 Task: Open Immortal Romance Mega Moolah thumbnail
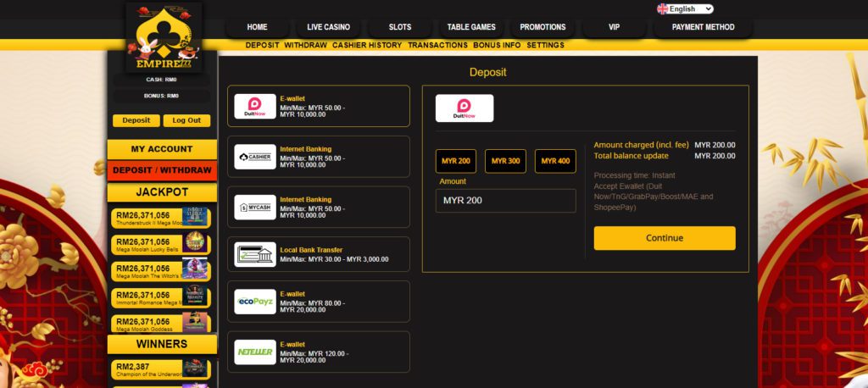click(x=195, y=297)
